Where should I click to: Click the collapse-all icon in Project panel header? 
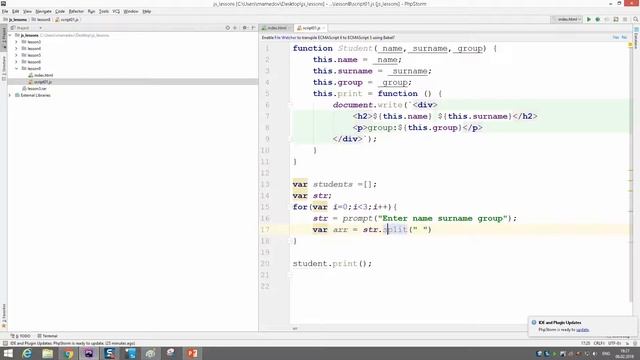[235, 28]
